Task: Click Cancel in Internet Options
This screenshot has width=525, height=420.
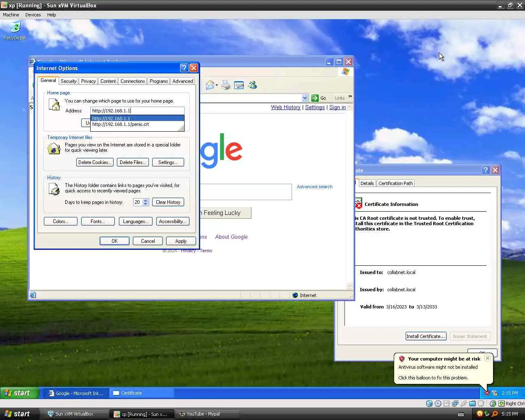Action: click(x=148, y=241)
